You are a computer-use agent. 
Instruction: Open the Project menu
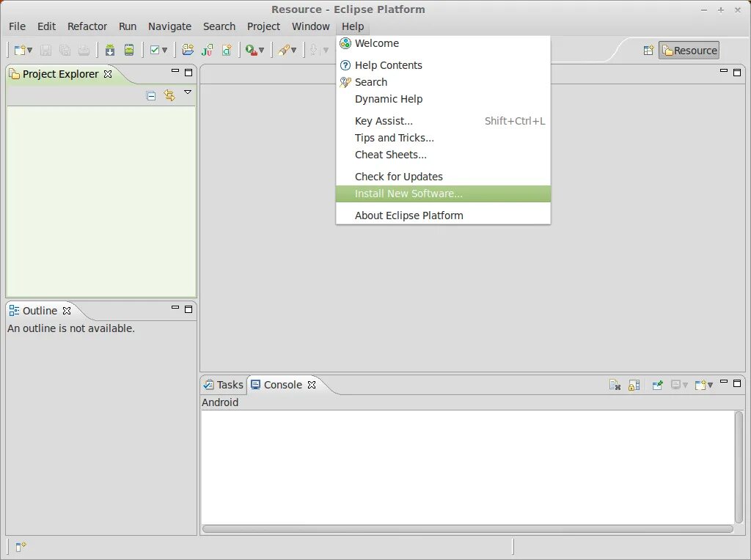coord(263,26)
